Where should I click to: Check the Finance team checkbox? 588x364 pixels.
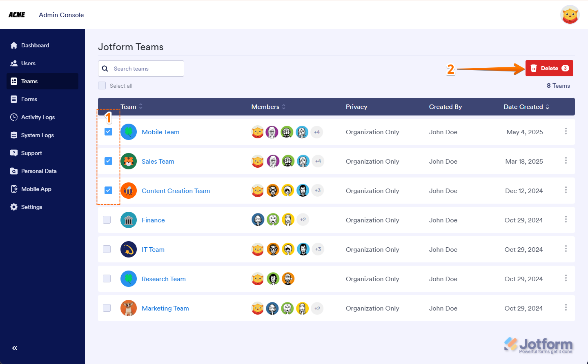[x=107, y=220]
